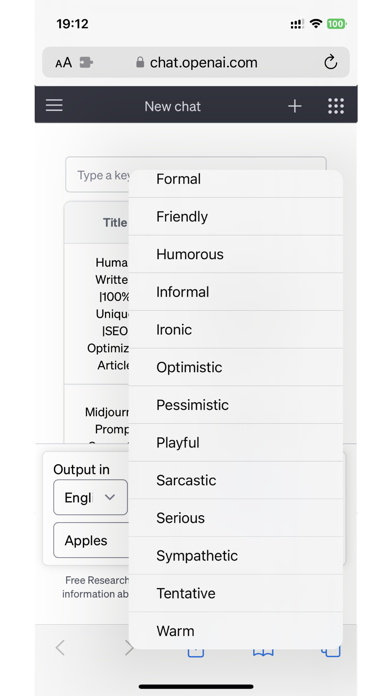Open Safari reader text size options
392x696 pixels.
tap(63, 63)
